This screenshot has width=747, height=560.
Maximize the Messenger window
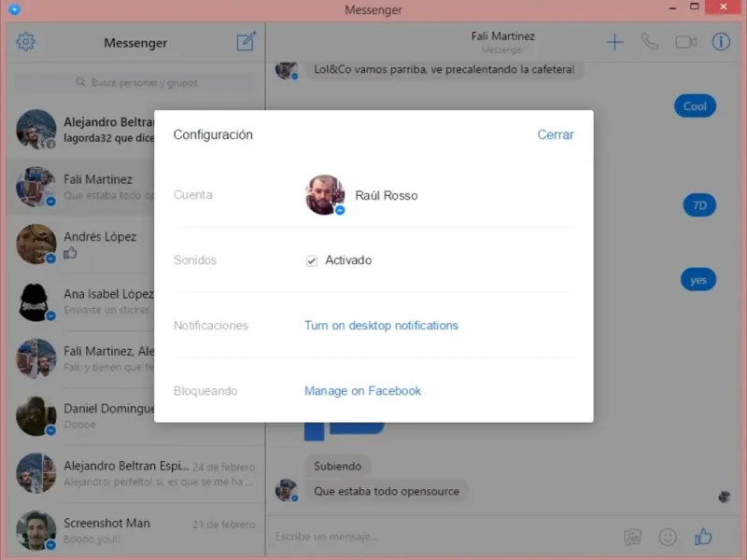pos(695,7)
